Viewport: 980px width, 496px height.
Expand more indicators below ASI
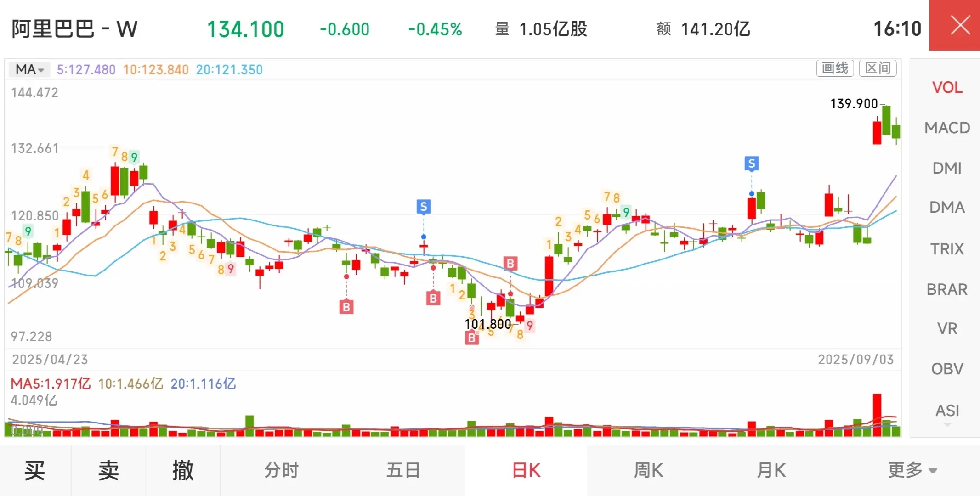(947, 425)
